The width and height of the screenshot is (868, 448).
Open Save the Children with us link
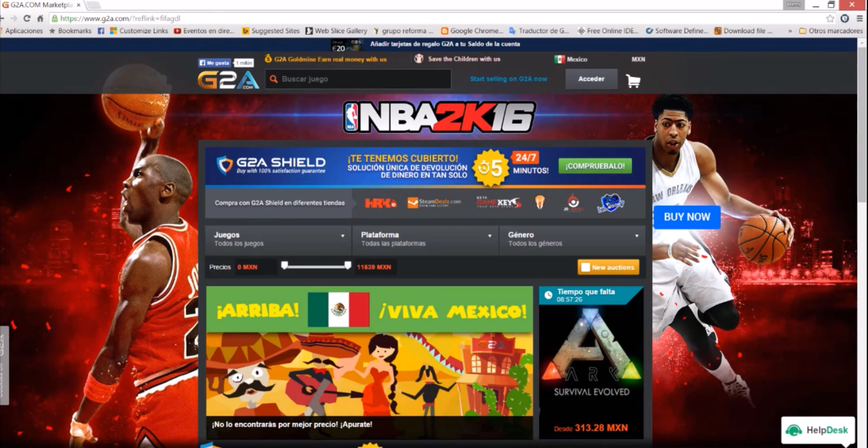tap(464, 59)
